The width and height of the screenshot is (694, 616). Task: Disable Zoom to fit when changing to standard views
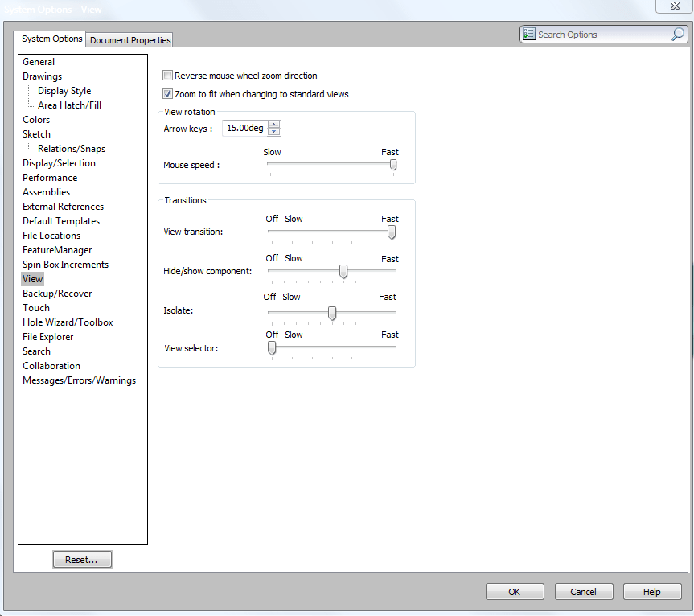[x=167, y=93]
